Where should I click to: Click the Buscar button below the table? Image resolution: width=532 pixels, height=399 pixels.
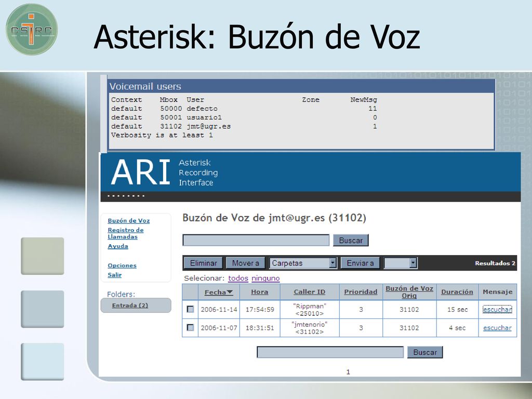(425, 352)
